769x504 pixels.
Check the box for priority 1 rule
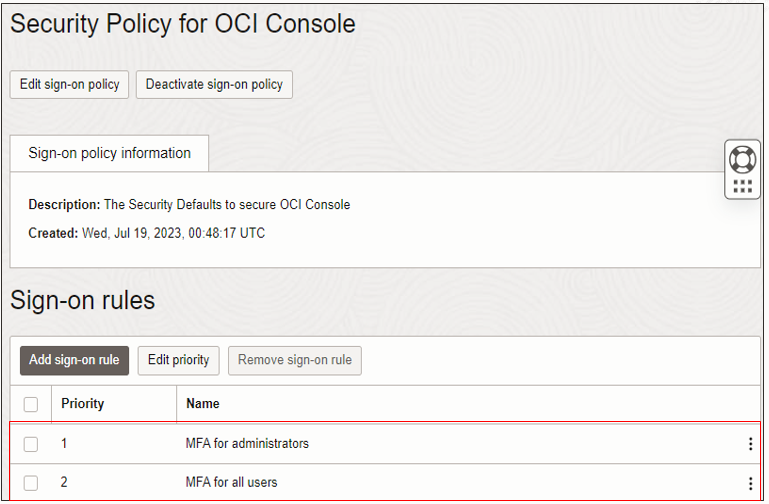(31, 444)
